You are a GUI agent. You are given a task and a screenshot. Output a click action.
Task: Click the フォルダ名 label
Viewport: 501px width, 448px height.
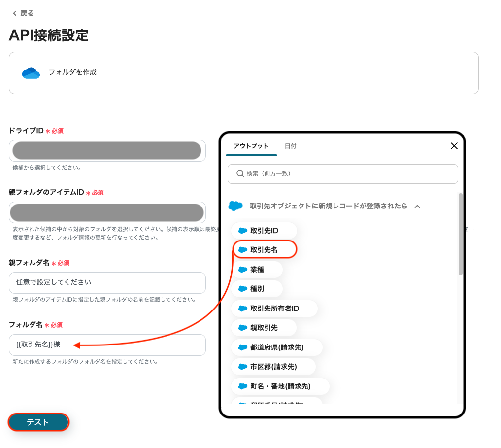click(x=26, y=325)
